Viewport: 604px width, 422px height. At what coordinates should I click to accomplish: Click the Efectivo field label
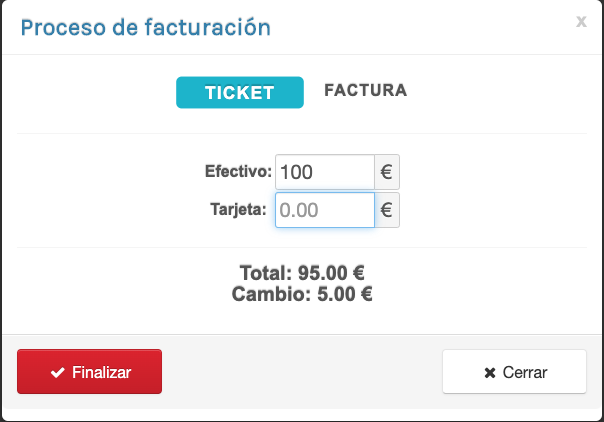238,172
